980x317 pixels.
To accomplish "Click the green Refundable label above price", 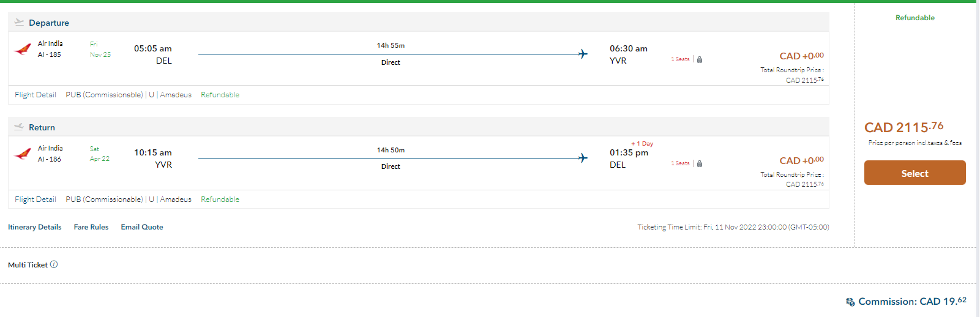I will click(x=915, y=18).
